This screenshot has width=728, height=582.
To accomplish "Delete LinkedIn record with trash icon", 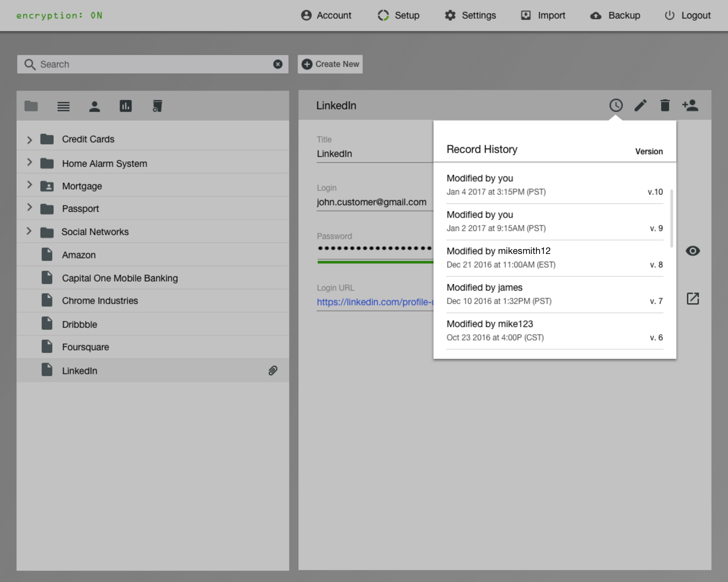I will click(x=664, y=105).
